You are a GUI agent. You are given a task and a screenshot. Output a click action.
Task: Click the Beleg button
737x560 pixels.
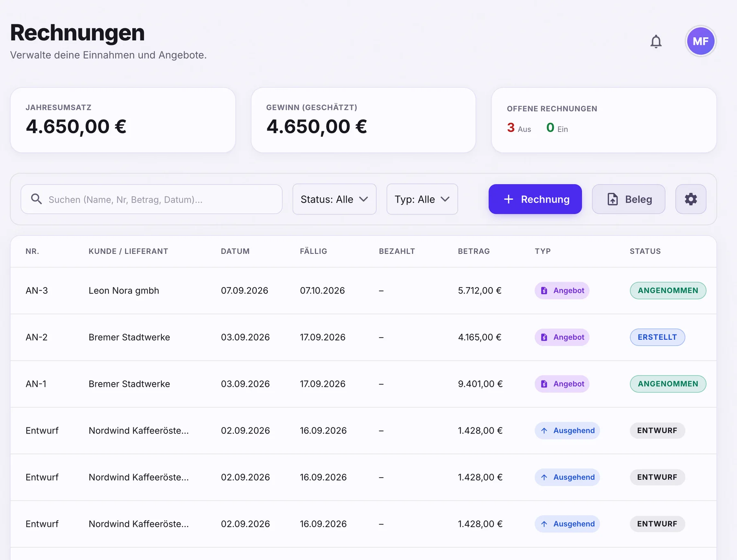coord(628,199)
